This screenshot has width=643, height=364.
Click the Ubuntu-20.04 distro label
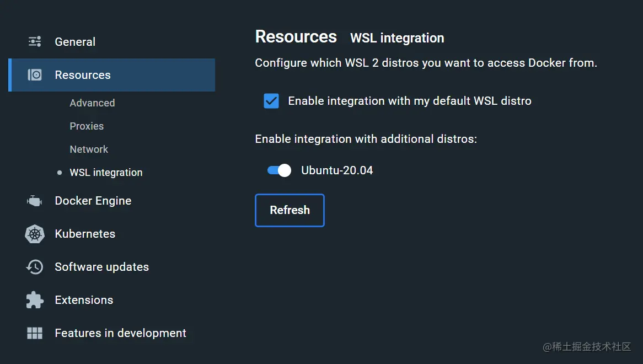(x=337, y=170)
